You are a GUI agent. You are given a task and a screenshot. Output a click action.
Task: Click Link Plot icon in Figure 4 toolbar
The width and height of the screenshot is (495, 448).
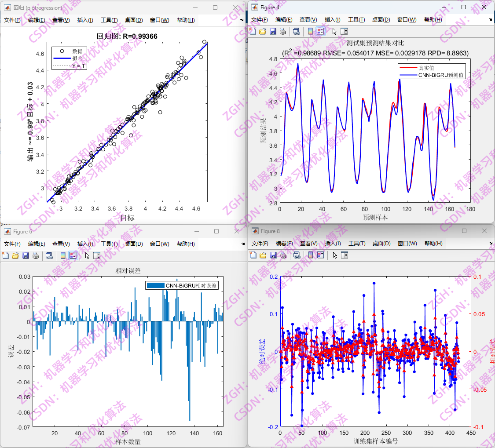coord(297,31)
